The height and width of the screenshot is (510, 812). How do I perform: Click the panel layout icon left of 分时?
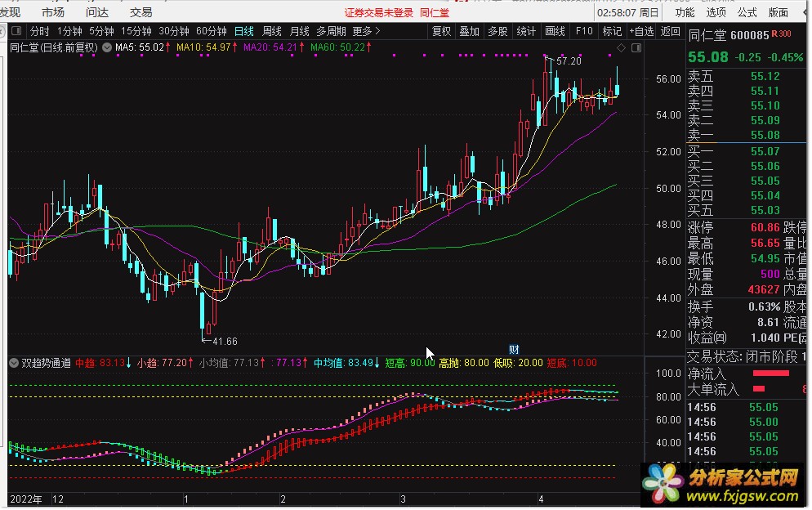[x=16, y=30]
